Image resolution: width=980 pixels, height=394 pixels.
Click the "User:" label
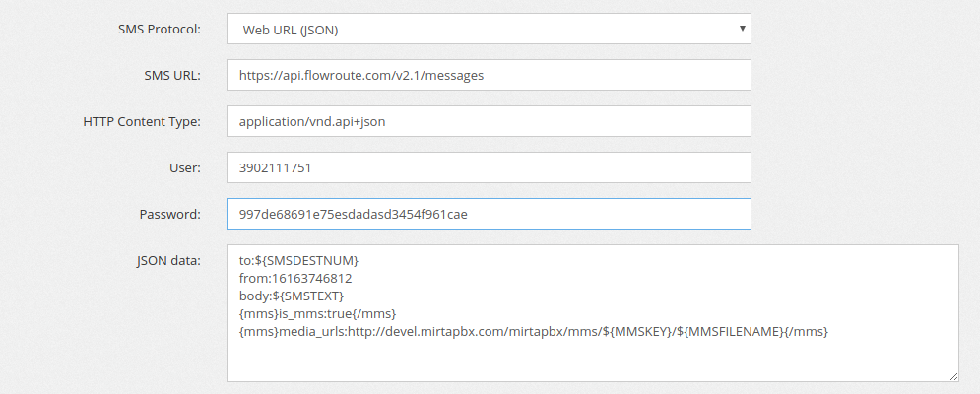(x=184, y=167)
